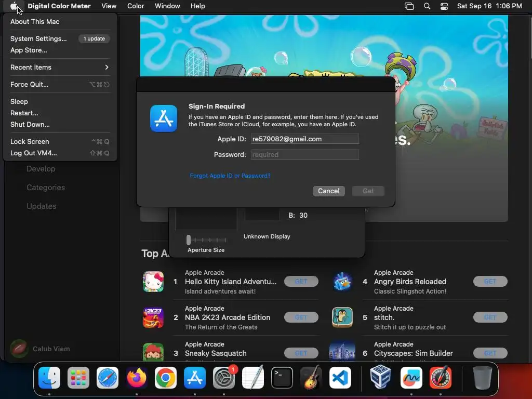Screen dimensions: 532x399
Task: Click the Stage Manager windows icon in the menu bar
Action: [409, 6]
